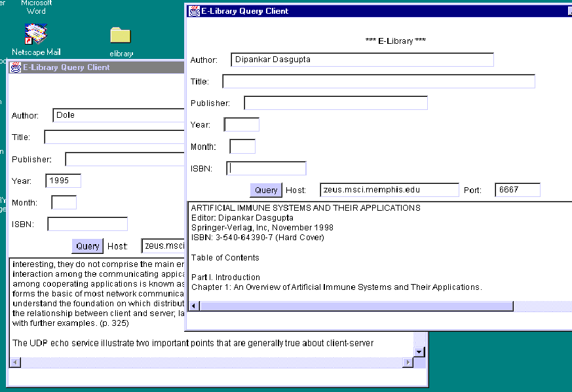Viewport: 572px width, 392px height.
Task: Click right scroll arrow in background window results
Action: click(408, 363)
